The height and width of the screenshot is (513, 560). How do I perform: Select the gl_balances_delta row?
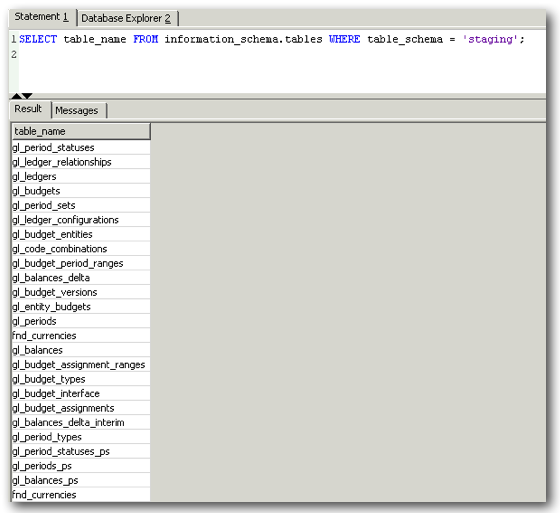(x=81, y=278)
